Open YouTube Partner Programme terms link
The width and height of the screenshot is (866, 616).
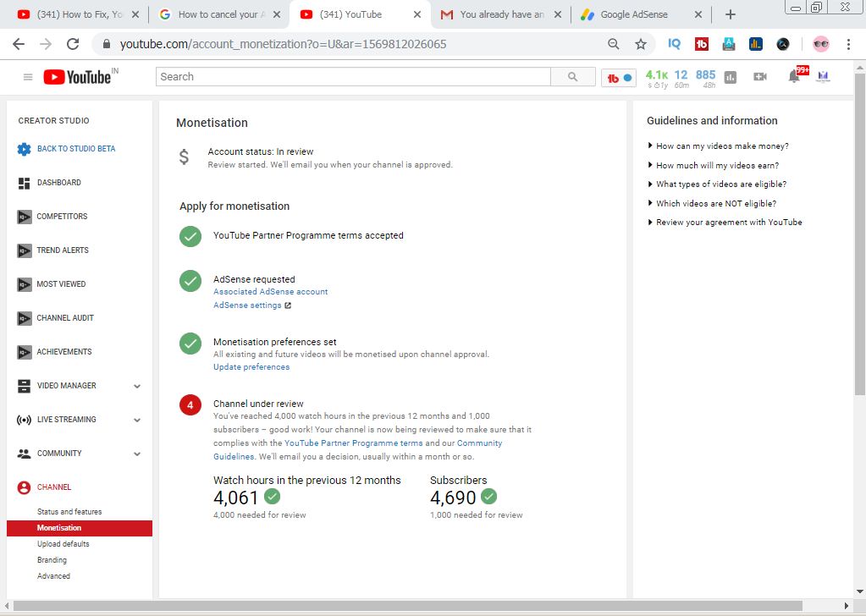coord(354,443)
